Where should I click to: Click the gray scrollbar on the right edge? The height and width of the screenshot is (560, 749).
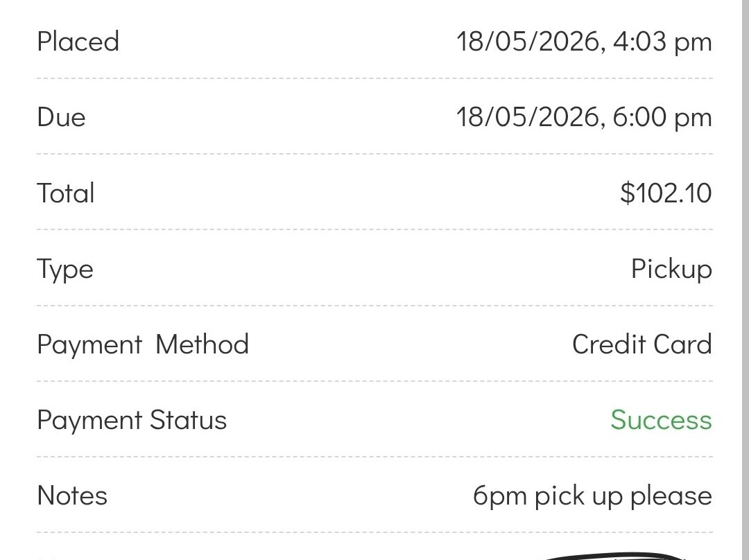(x=746, y=280)
